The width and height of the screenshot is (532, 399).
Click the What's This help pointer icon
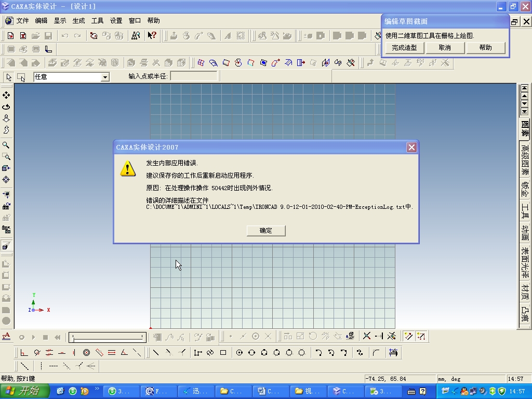(x=152, y=35)
